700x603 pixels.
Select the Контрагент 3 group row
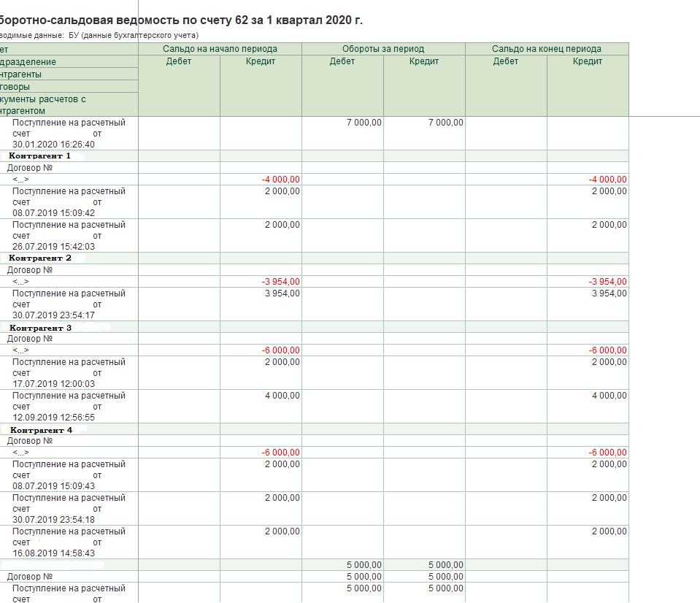coord(40,328)
